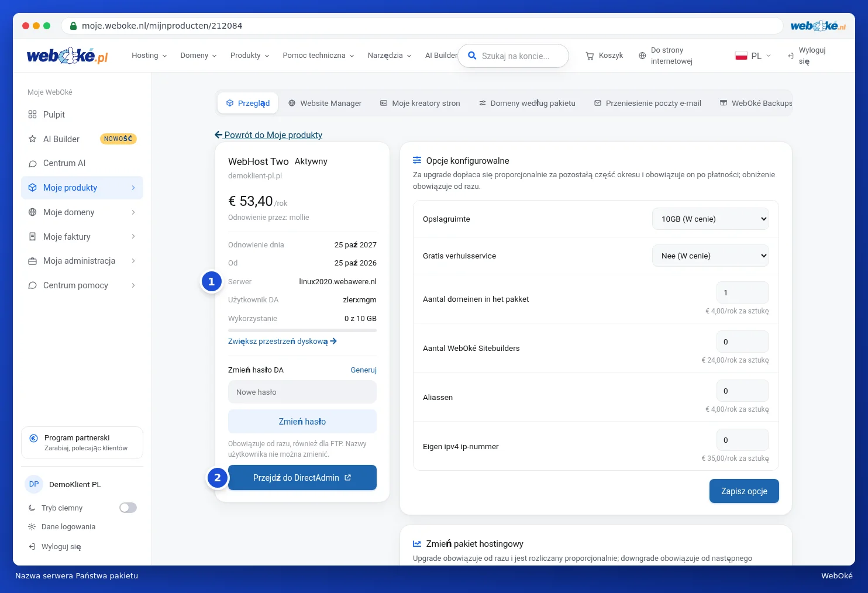Expand the Produkty menu
The width and height of the screenshot is (868, 593).
point(250,56)
